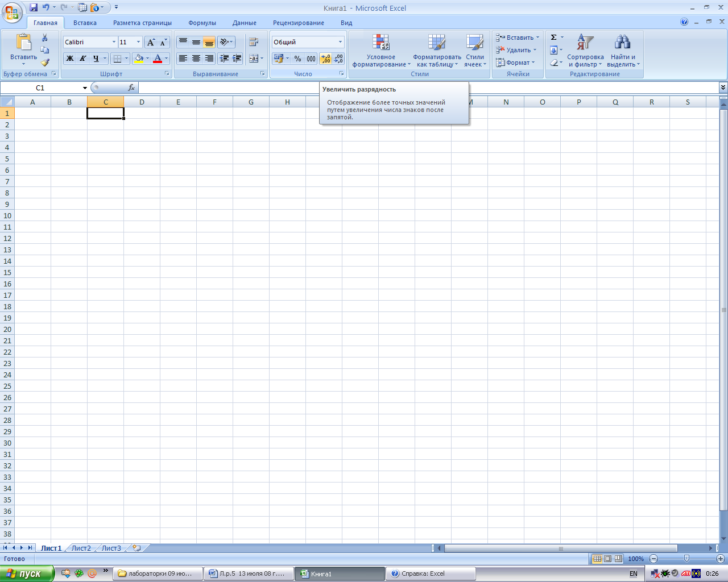Toggle underline Ч formatting
Image resolution: width=728 pixels, height=582 pixels.
(96, 58)
